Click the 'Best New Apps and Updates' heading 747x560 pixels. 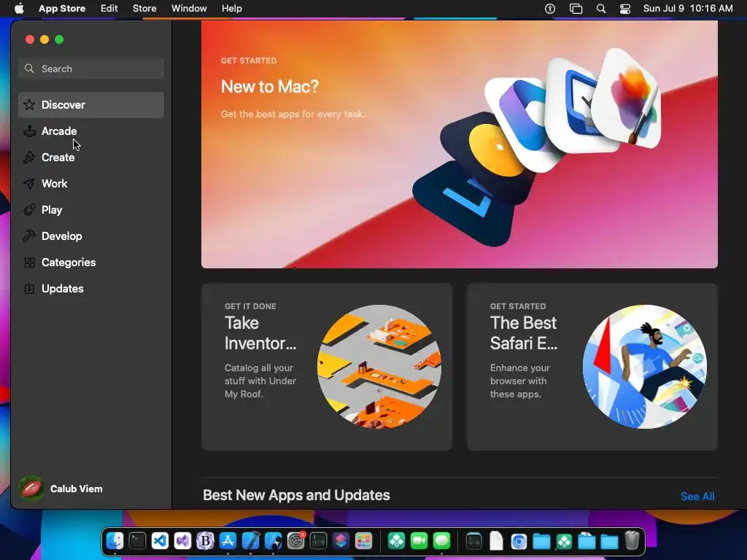[296, 495]
